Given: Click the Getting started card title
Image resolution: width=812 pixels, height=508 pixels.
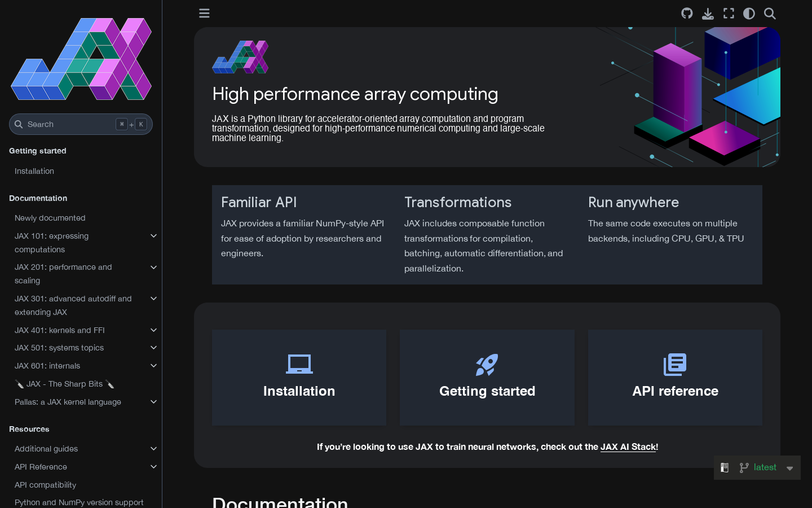Looking at the screenshot, I should 487,391.
